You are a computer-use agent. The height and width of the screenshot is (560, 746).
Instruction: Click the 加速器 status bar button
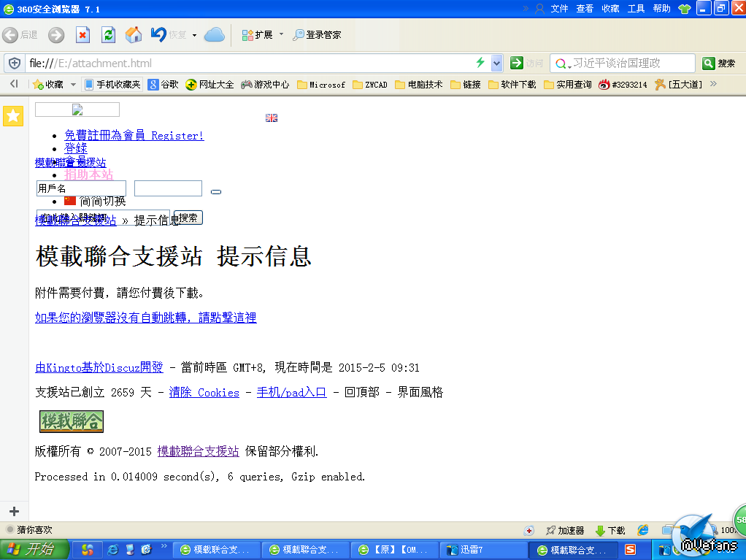click(x=565, y=531)
